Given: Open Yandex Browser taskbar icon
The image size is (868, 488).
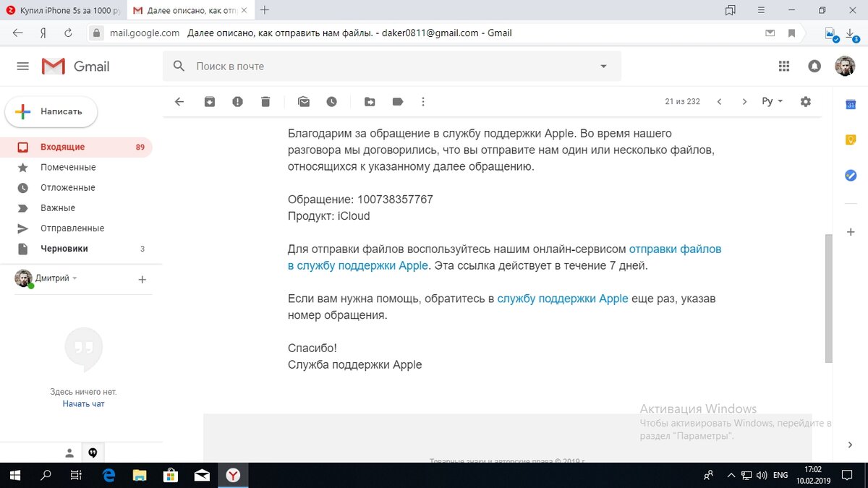Looking at the screenshot, I should [x=234, y=475].
